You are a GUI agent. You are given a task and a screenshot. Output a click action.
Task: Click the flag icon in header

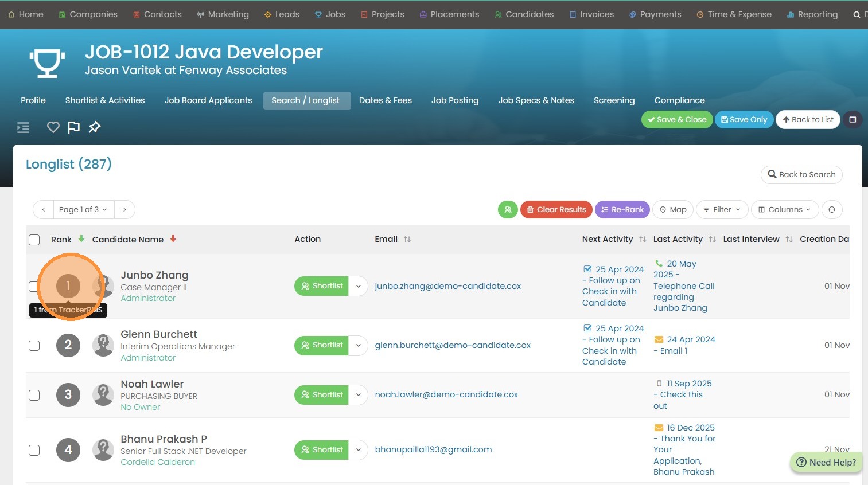[73, 127]
